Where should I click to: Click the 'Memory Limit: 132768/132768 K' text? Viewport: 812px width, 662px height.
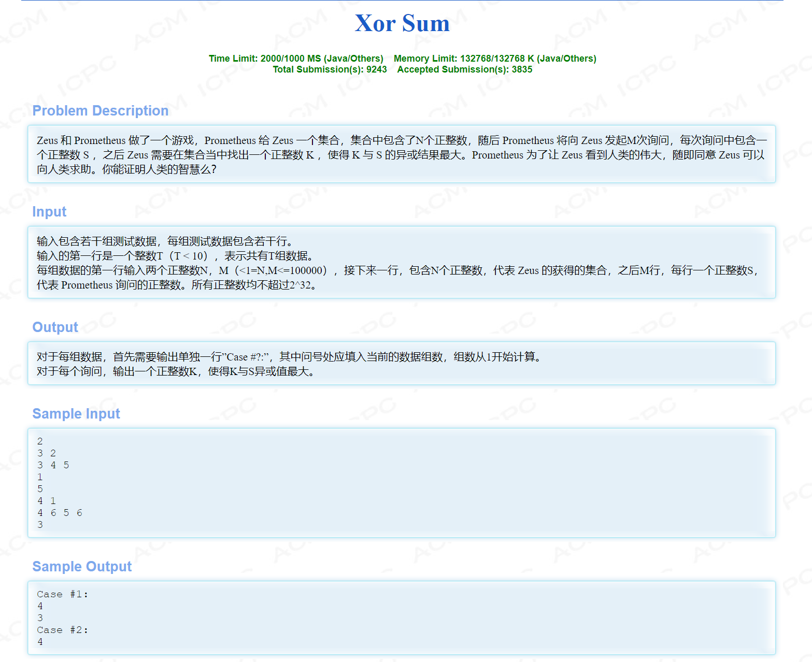[464, 59]
